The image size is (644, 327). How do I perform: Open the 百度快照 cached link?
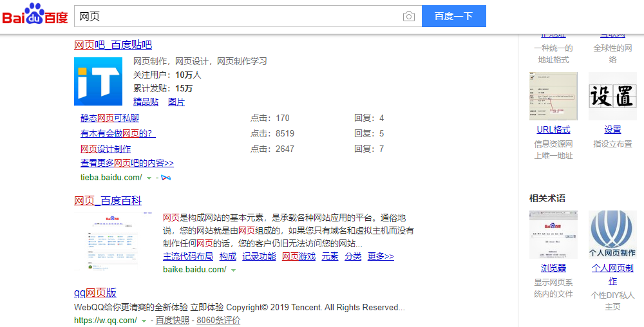[x=173, y=320]
